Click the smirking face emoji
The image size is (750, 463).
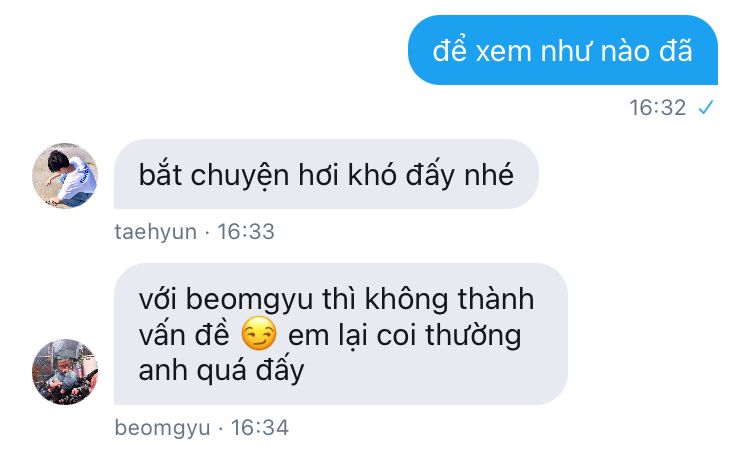coord(259,333)
